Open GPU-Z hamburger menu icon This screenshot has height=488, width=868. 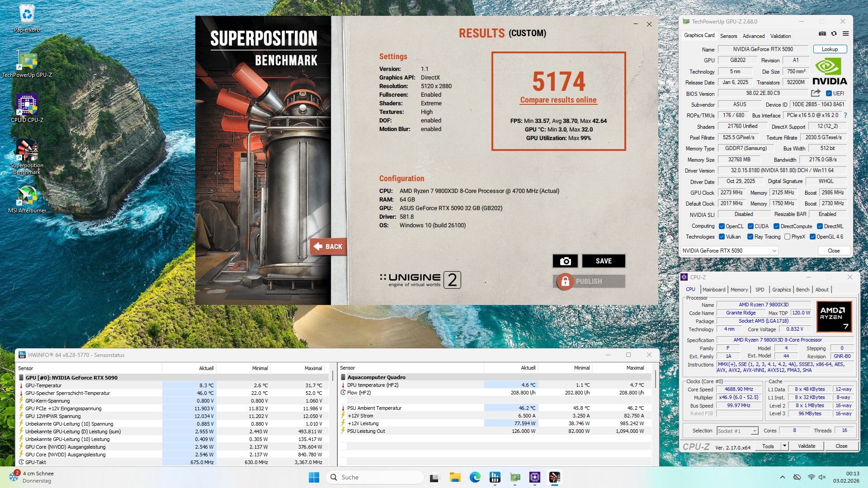(845, 34)
